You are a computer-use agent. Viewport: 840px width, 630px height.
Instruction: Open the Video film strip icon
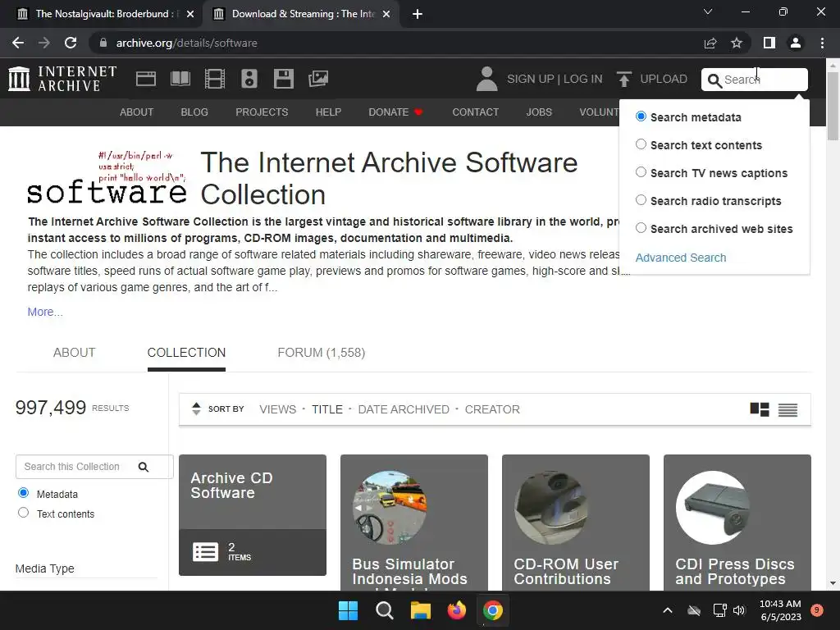(x=215, y=79)
